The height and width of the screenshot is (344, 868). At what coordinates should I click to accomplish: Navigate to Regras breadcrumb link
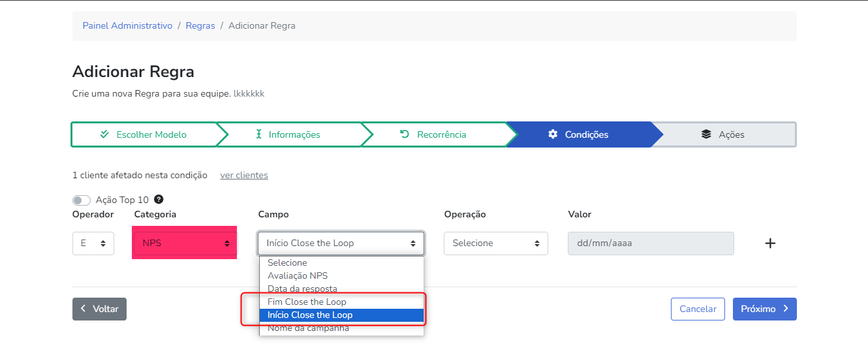200,25
